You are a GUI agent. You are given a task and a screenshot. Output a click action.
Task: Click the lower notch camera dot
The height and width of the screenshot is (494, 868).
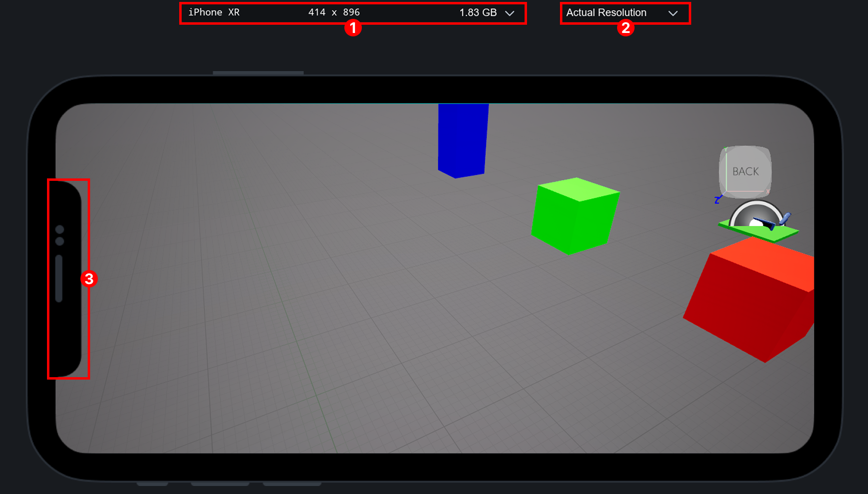point(60,241)
